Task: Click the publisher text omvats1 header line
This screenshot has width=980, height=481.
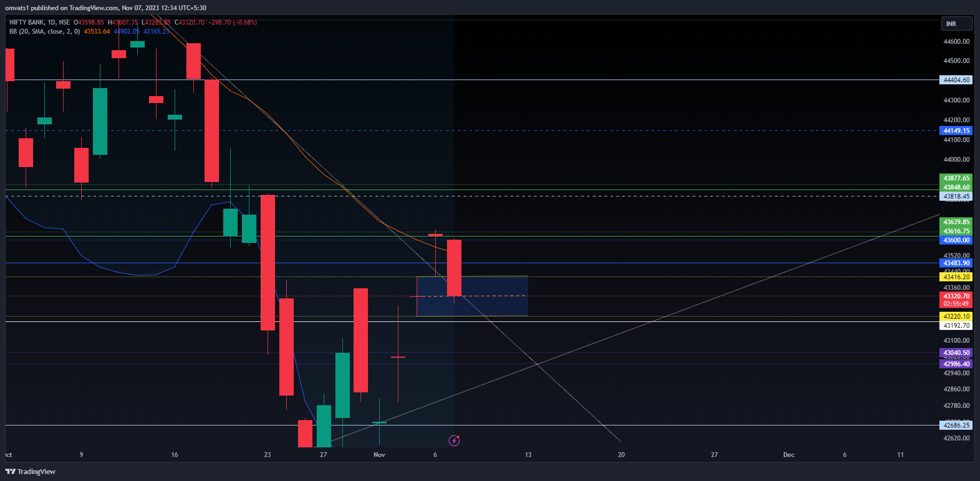Action: 106,7
